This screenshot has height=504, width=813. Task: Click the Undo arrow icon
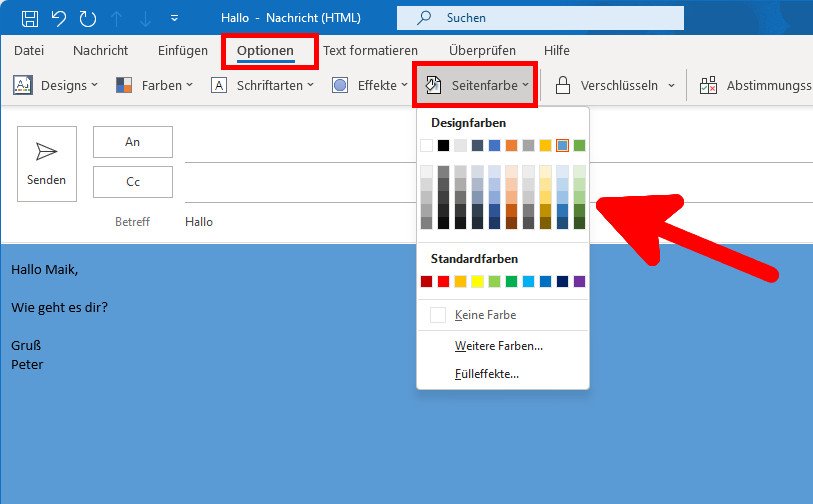point(59,18)
